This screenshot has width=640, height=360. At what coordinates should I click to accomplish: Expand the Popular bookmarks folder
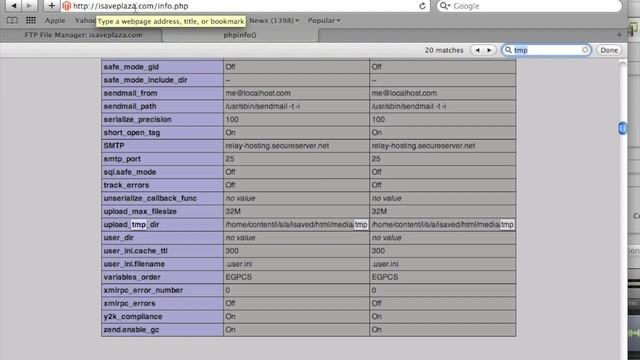324,20
